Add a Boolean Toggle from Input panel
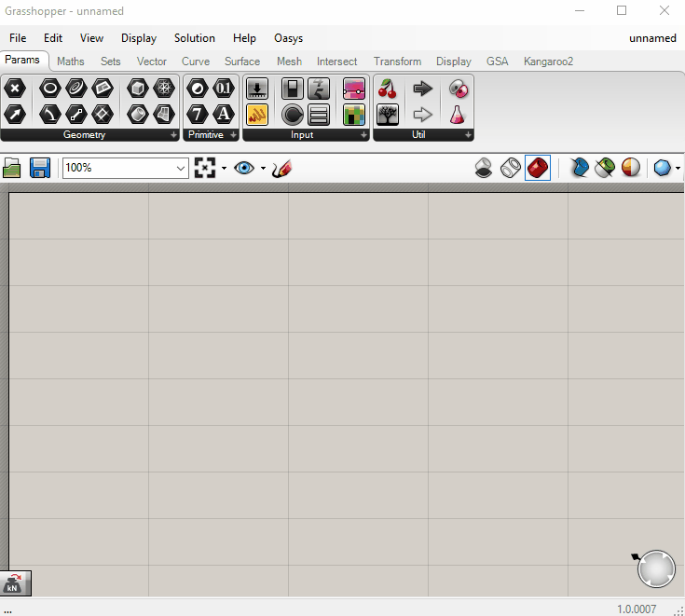Image resolution: width=685 pixels, height=616 pixels. [x=293, y=89]
